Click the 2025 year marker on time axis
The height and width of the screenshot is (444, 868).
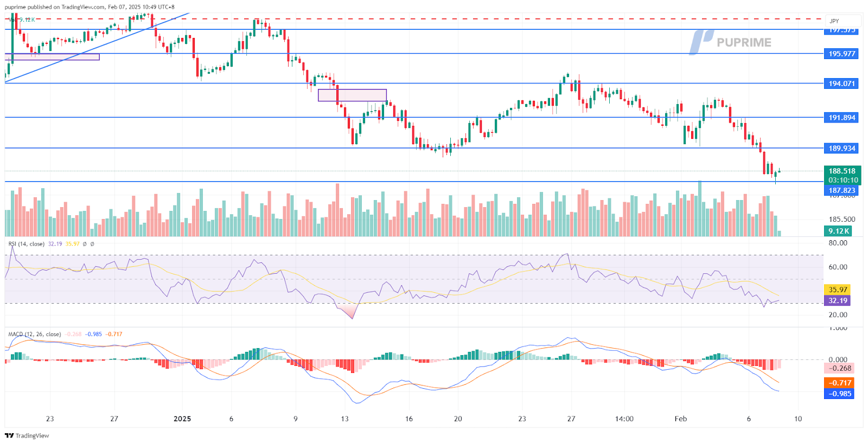182,419
